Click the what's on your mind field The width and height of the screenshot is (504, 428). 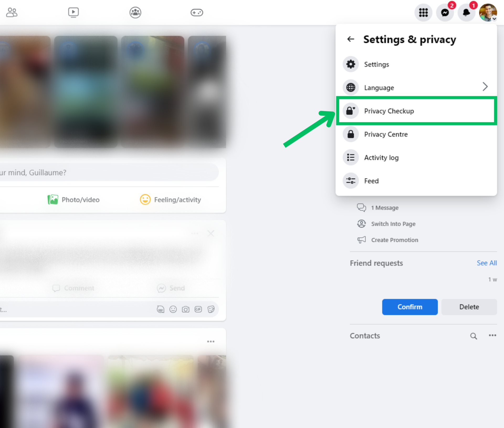coord(105,172)
